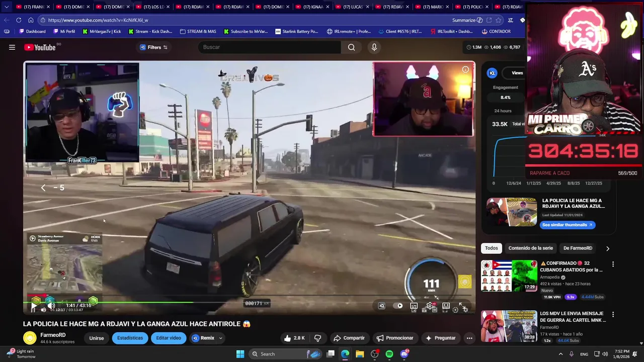Expand the browser tab list dropdown
Image resolution: width=644 pixels, height=362 pixels.
(6, 7)
